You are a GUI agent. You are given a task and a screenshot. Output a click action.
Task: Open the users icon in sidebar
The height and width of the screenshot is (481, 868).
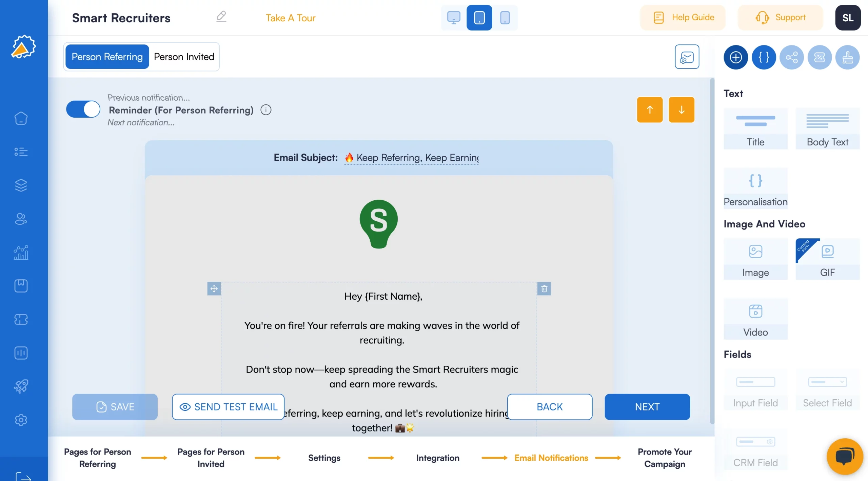[21, 219]
